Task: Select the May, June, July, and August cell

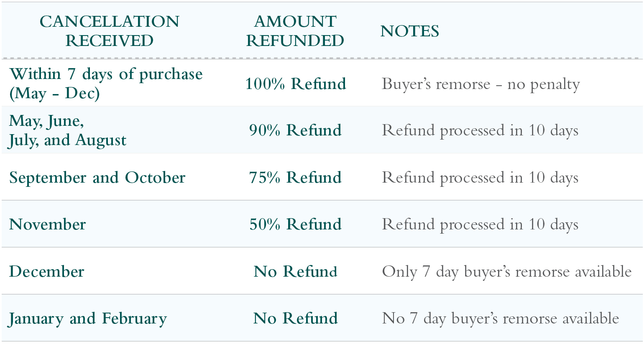Action: [x=67, y=130]
